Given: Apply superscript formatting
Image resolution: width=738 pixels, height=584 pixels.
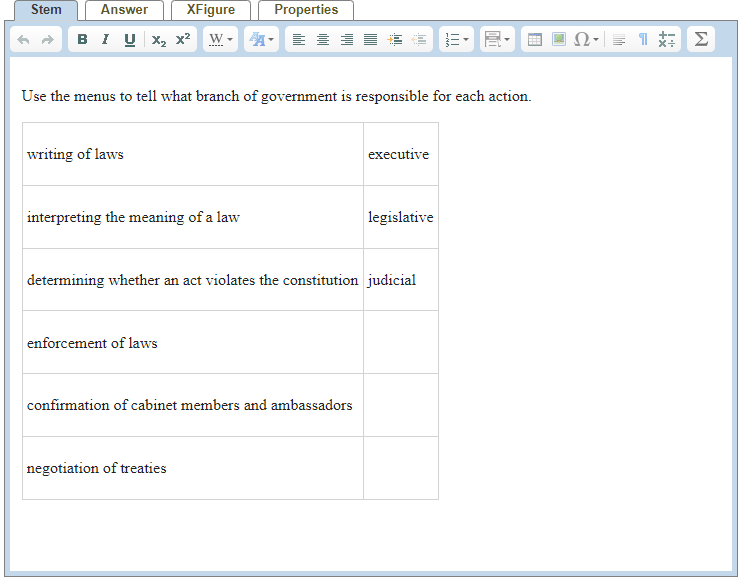Looking at the screenshot, I should (x=182, y=40).
